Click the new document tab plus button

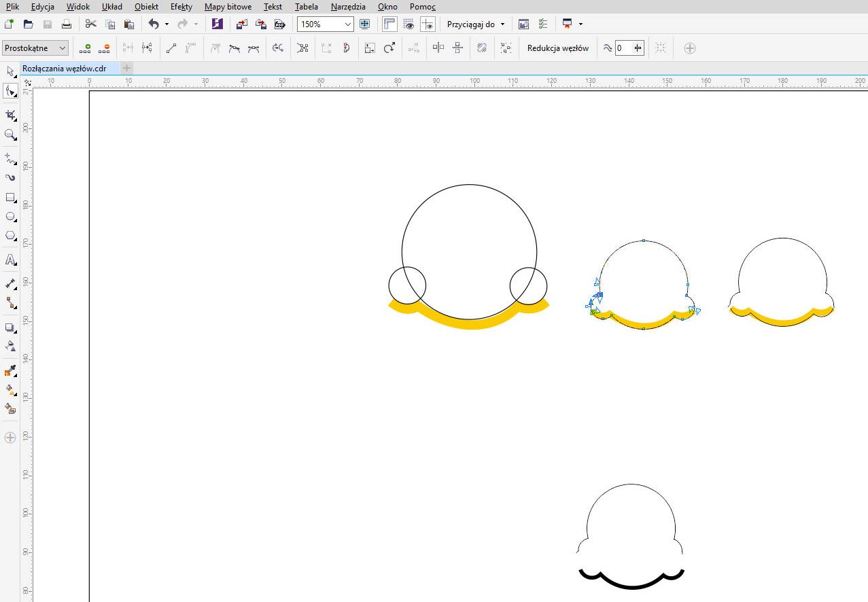tap(127, 68)
